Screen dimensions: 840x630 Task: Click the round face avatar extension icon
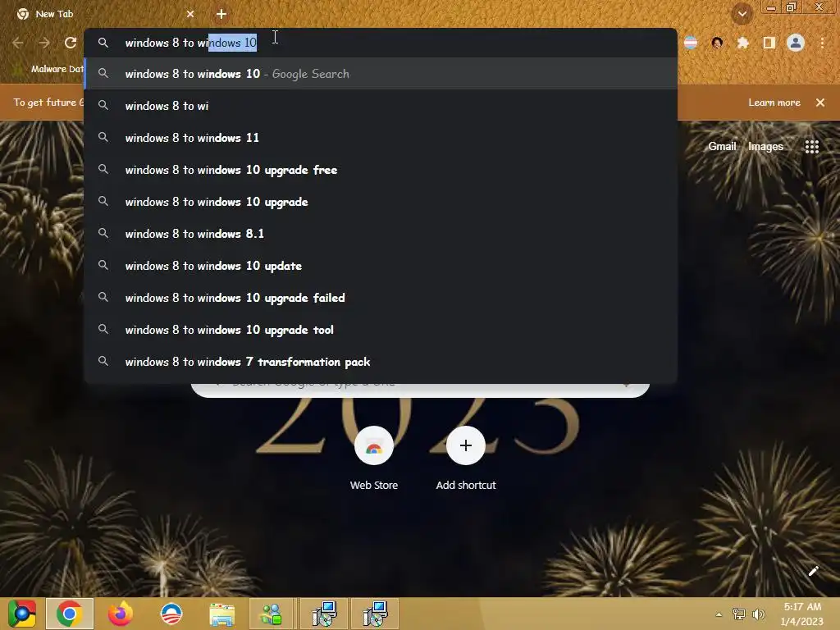pyautogui.click(x=717, y=43)
